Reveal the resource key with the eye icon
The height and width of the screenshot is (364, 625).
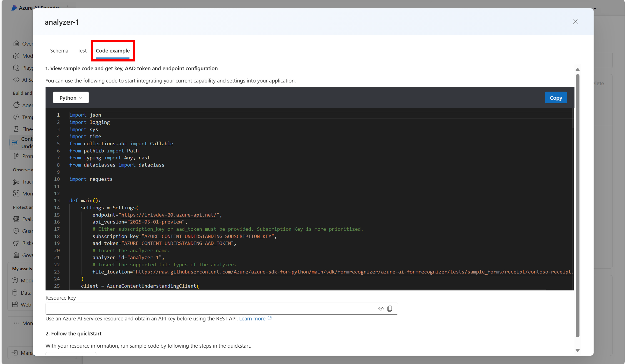point(380,309)
